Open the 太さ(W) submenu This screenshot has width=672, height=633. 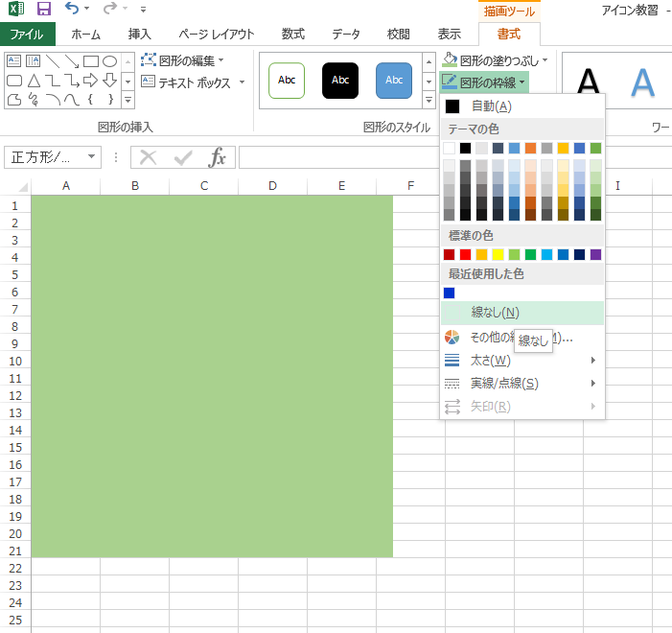(522, 361)
